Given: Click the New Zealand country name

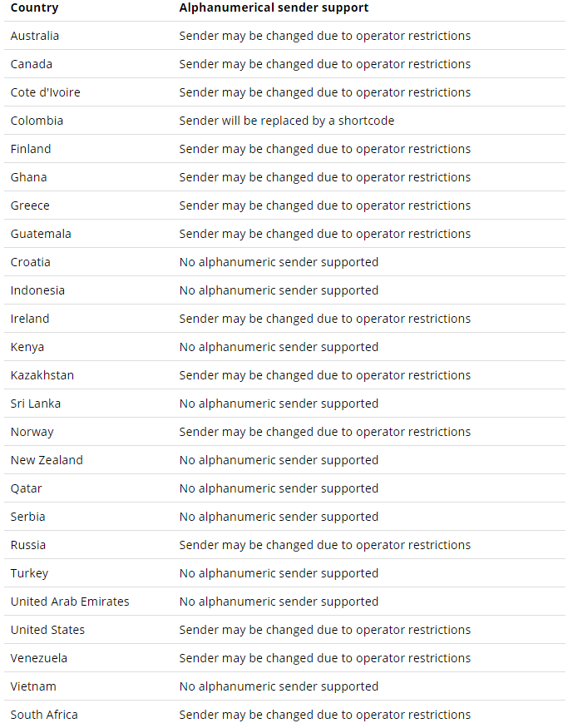Looking at the screenshot, I should [x=47, y=460].
